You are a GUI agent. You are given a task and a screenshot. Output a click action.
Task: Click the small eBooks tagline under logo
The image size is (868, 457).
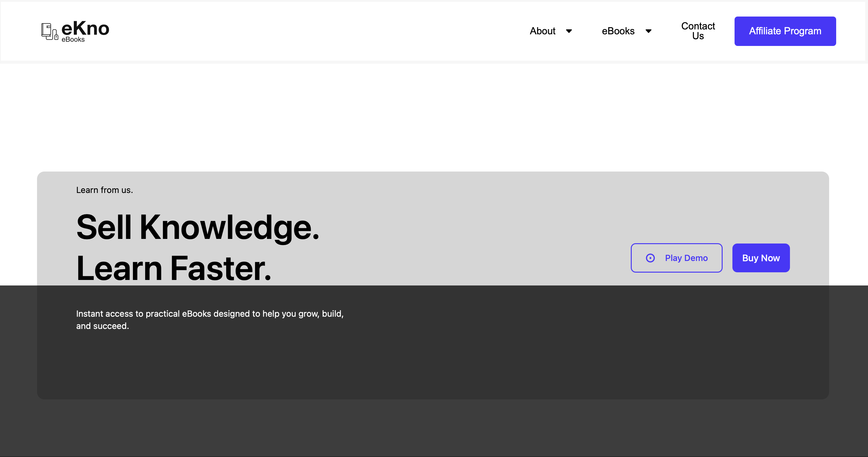pyautogui.click(x=73, y=40)
